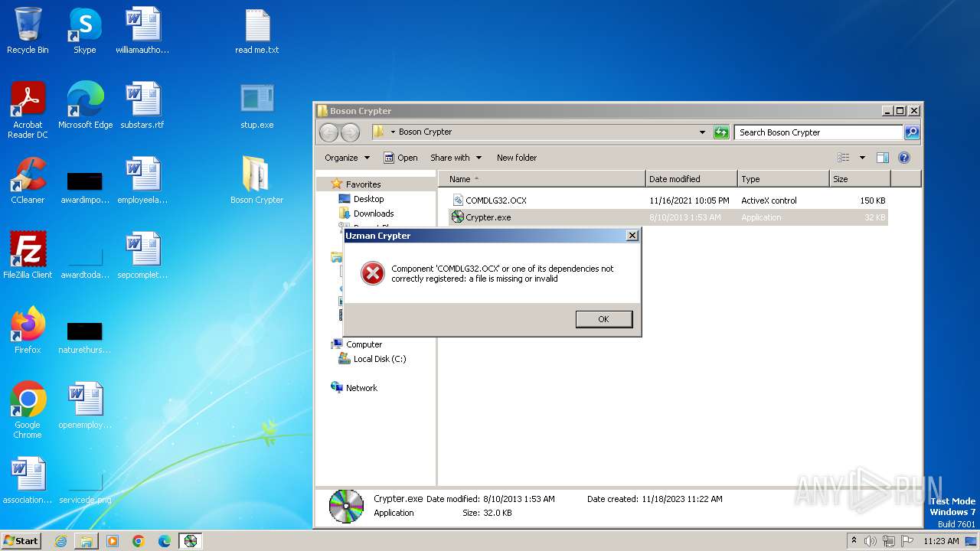The height and width of the screenshot is (551, 980).
Task: Select the Boson Crypter desktop folder
Action: click(257, 181)
